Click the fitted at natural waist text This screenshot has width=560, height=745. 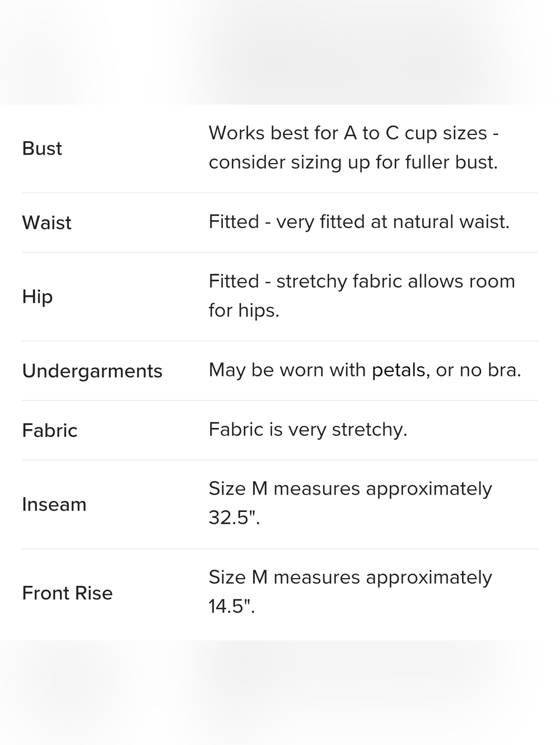[359, 222]
